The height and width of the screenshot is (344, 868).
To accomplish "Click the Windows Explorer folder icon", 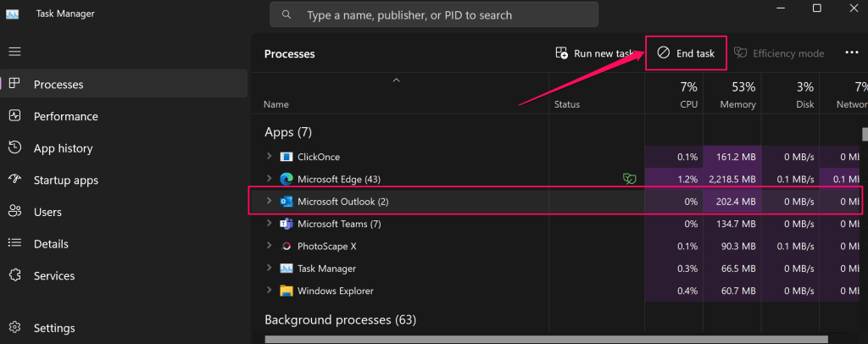I will [x=287, y=291].
